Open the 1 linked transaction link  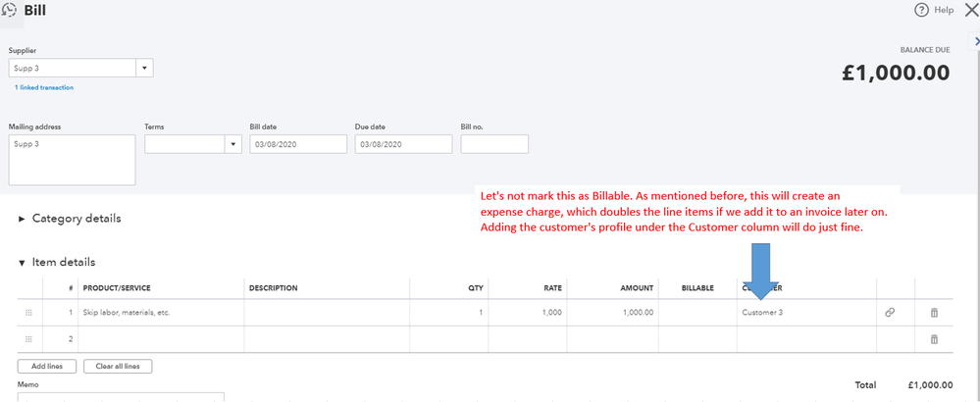(x=43, y=87)
